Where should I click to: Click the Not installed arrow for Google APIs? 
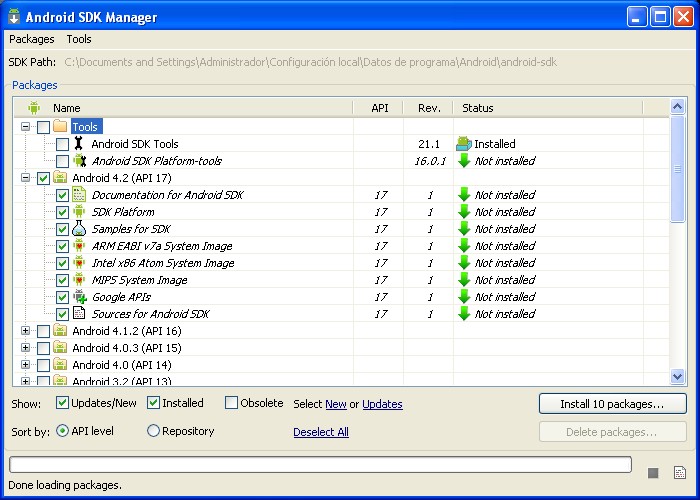pyautogui.click(x=464, y=296)
